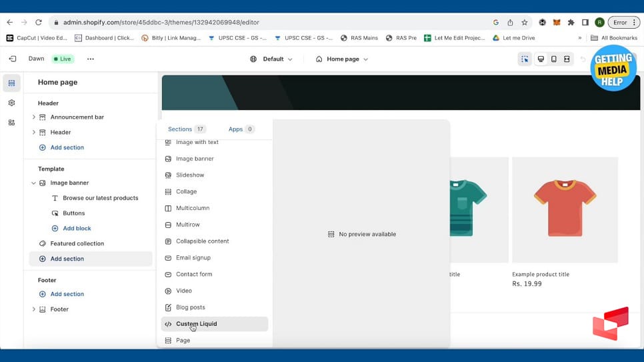Switch to the Apps tab

[x=241, y=129]
